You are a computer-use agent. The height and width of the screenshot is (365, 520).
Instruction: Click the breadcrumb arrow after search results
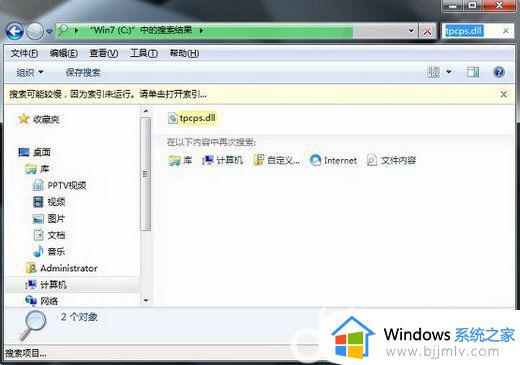pyautogui.click(x=201, y=31)
